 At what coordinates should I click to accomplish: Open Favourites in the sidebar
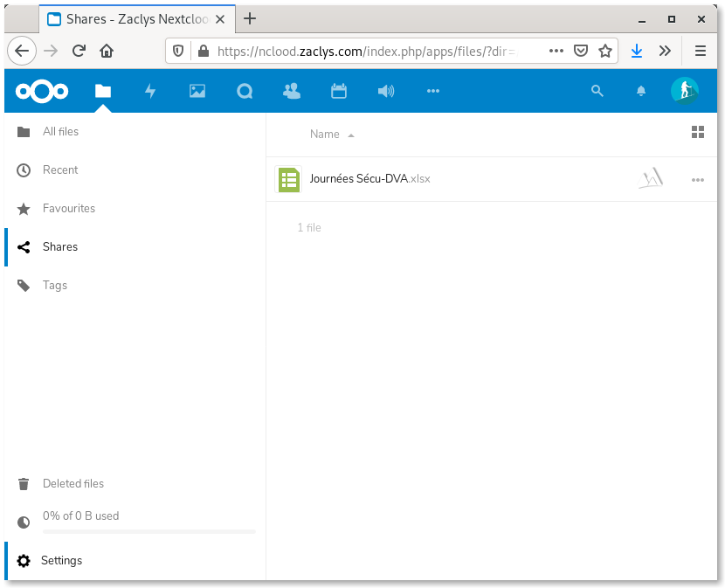[x=68, y=209]
